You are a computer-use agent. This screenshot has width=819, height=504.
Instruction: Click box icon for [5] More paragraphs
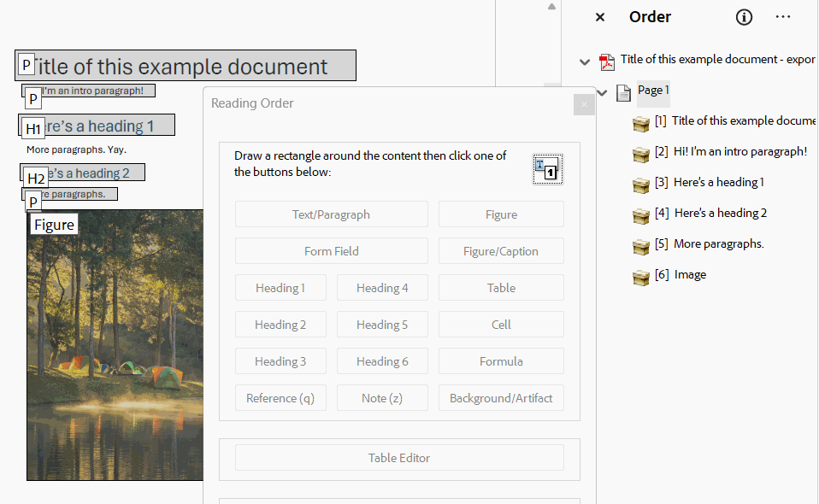click(x=641, y=247)
